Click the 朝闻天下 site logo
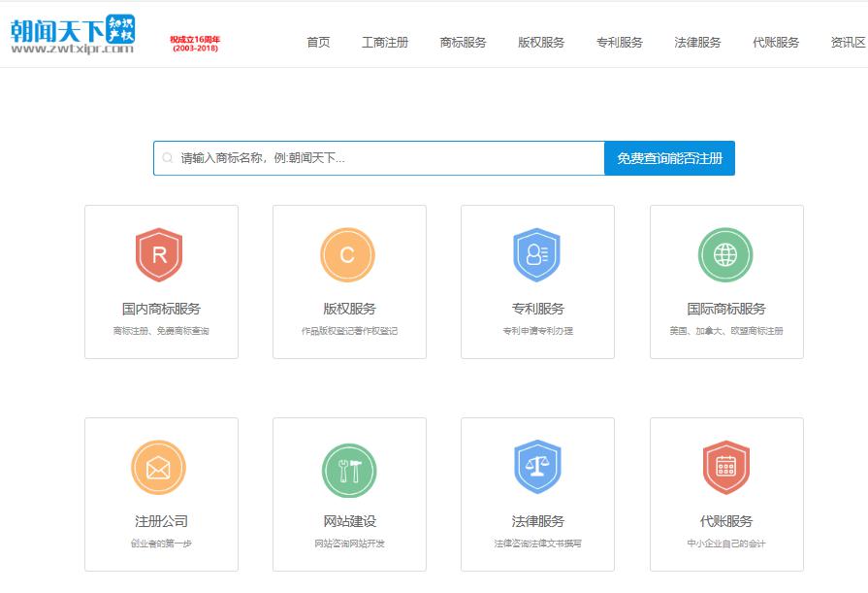 pyautogui.click(x=73, y=35)
